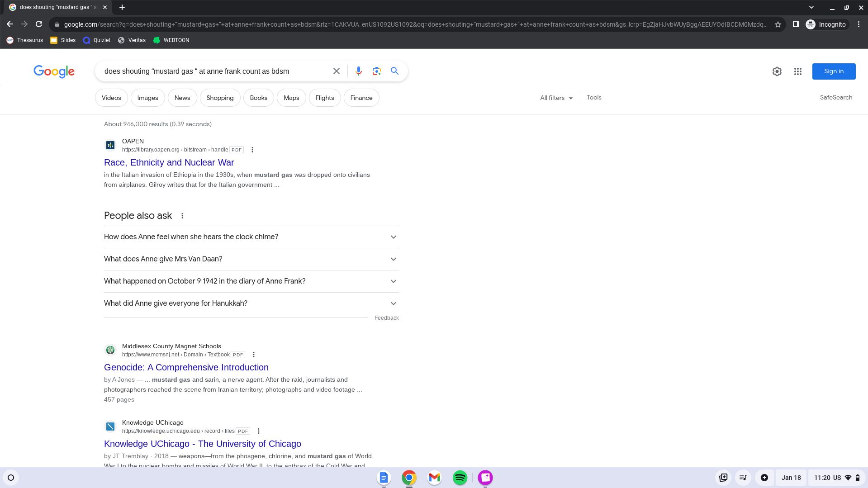The height and width of the screenshot is (488, 868).
Task: Reload the current page
Action: click(39, 24)
